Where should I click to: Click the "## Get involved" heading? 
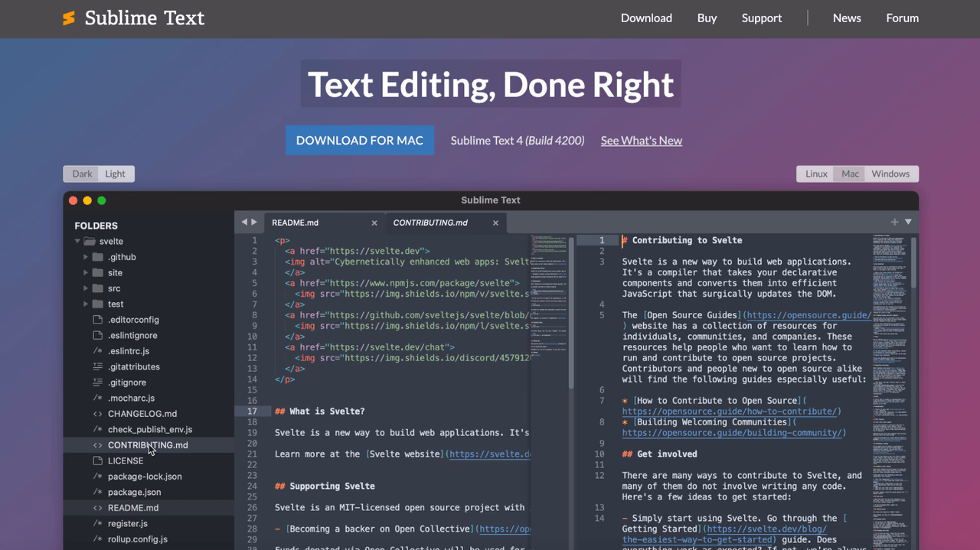(x=660, y=454)
